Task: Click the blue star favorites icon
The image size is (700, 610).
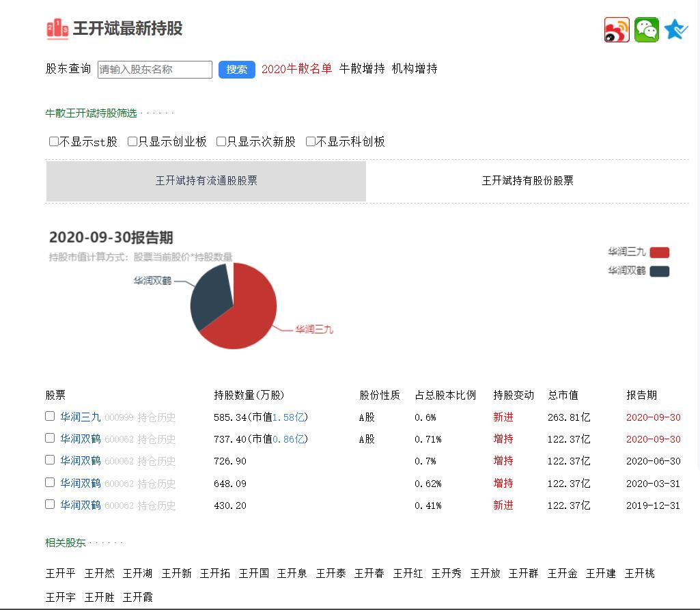Action: coord(675,30)
